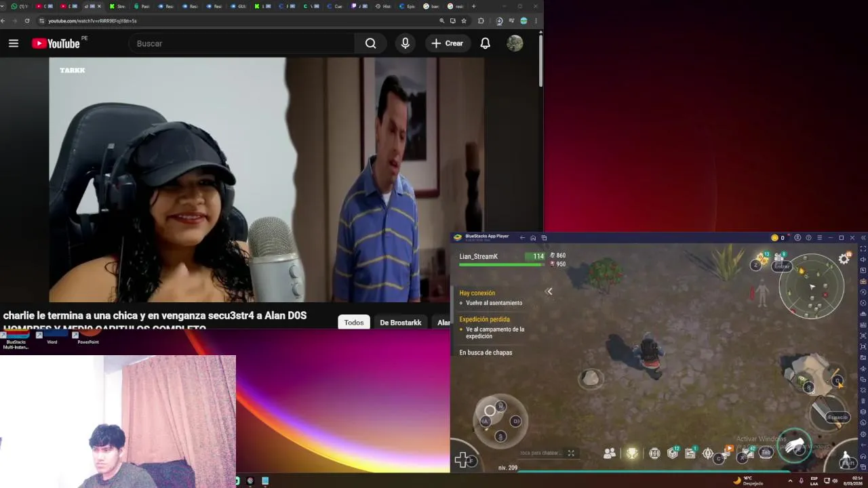Open the task list icon with badge 1

pyautogui.click(x=691, y=452)
